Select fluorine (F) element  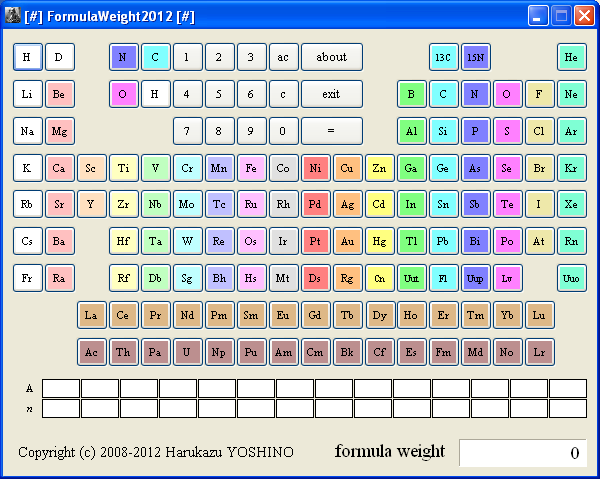pyautogui.click(x=540, y=94)
